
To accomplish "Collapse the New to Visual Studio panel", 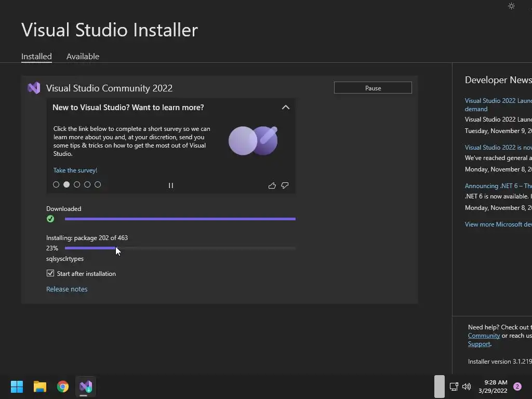I will click(286, 107).
